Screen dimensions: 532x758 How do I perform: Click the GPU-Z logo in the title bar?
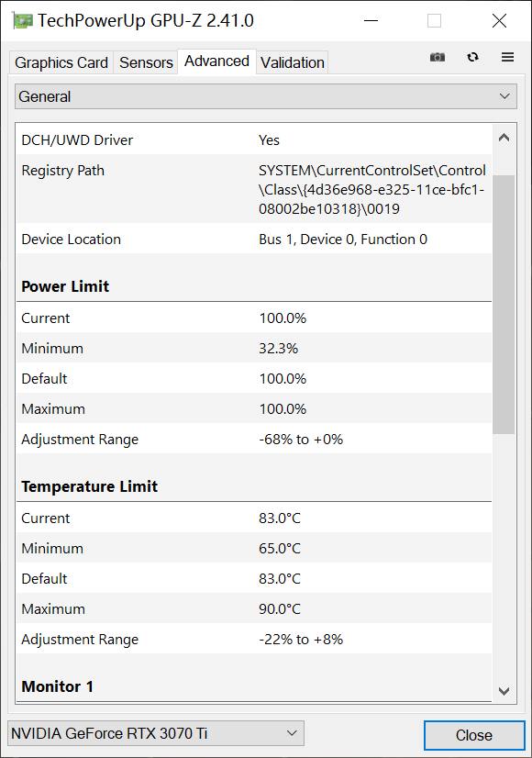point(20,20)
